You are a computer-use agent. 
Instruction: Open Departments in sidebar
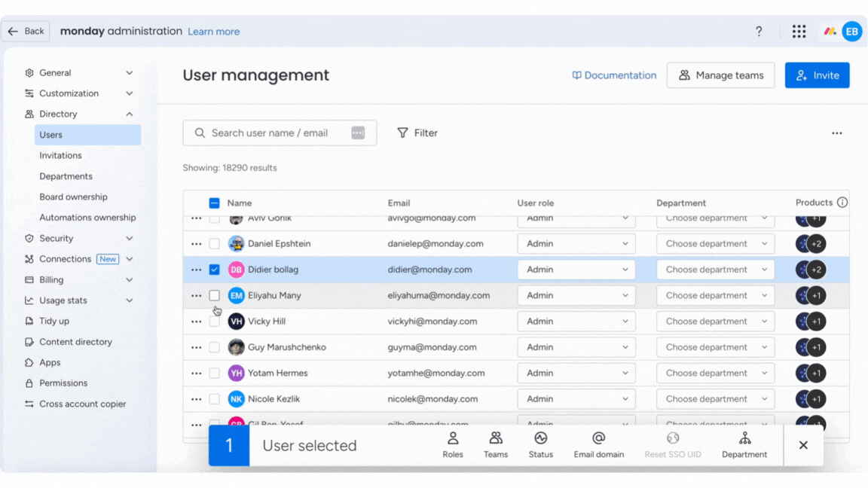click(x=66, y=176)
